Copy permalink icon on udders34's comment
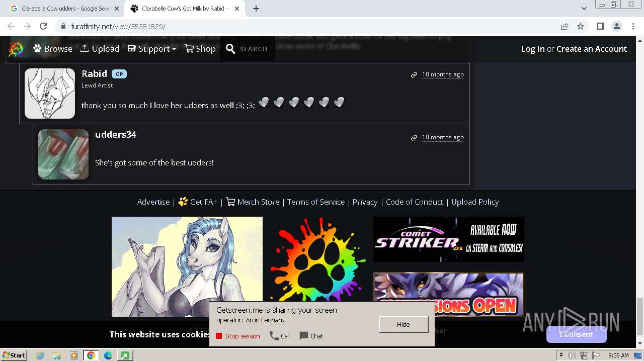Image resolution: width=644 pixels, height=362 pixels. tap(414, 137)
